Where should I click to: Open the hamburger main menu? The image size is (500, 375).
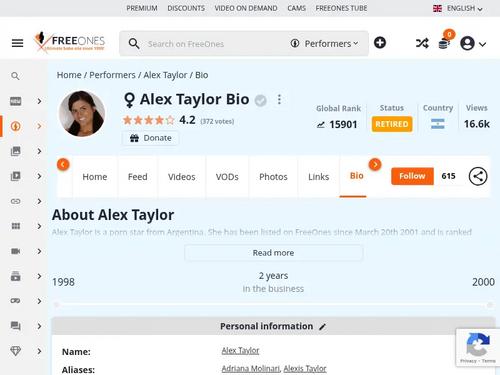coord(17,43)
